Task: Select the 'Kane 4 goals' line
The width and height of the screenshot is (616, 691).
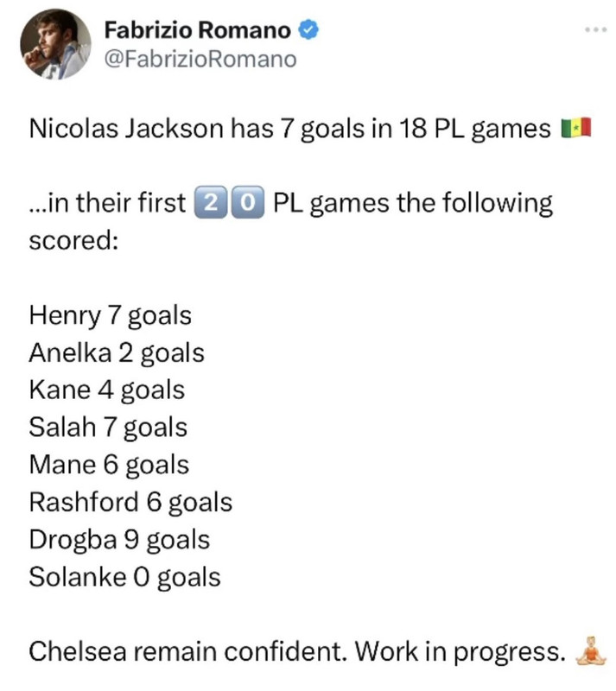Action: click(106, 390)
